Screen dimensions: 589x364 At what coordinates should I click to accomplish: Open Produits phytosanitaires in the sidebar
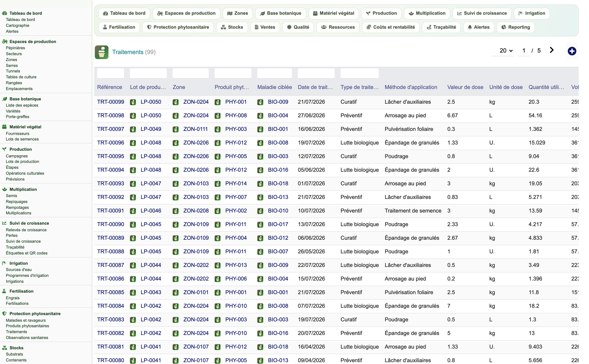tap(27, 326)
